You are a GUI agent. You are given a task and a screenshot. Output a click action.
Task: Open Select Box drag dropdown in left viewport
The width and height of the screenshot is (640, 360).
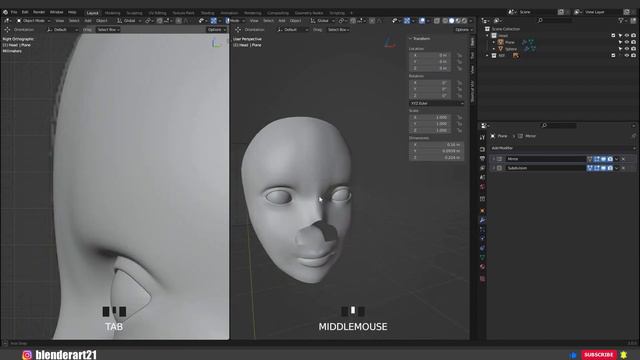pyautogui.click(x=108, y=30)
